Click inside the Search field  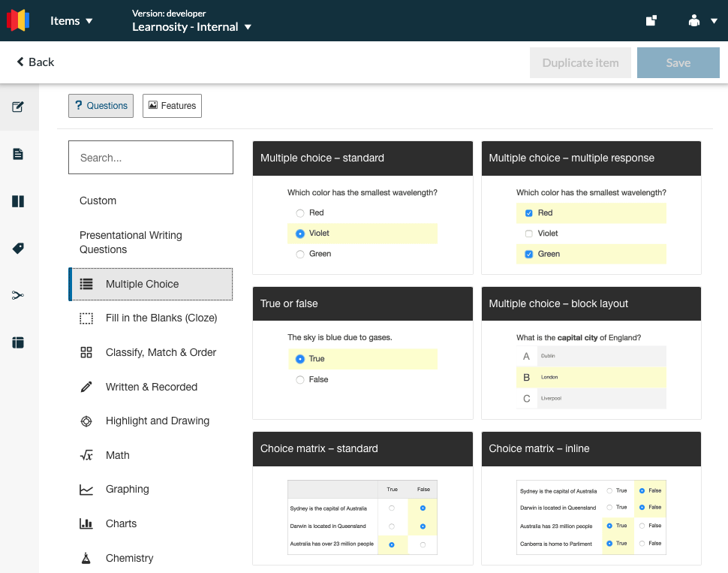click(150, 157)
